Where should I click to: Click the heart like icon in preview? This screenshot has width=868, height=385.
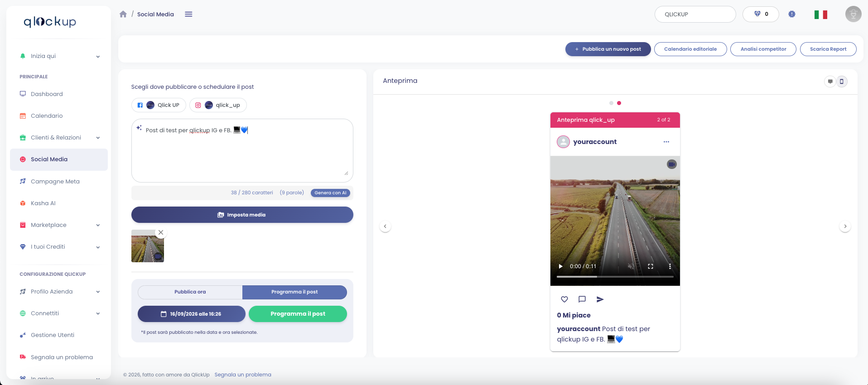(x=564, y=299)
